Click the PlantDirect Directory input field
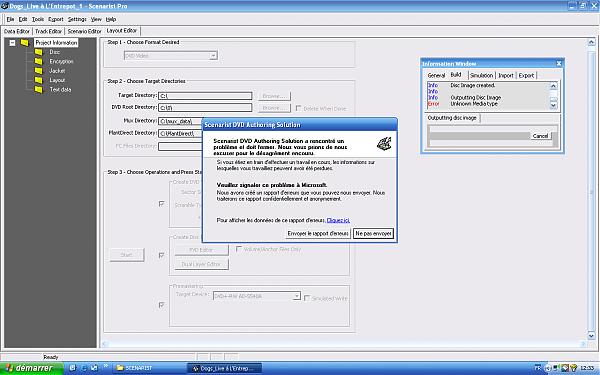 180,134
